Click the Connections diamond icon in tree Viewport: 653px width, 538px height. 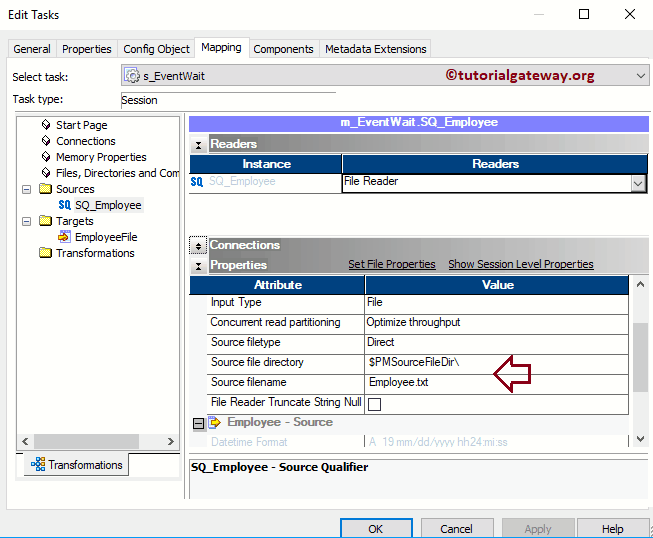(46, 141)
